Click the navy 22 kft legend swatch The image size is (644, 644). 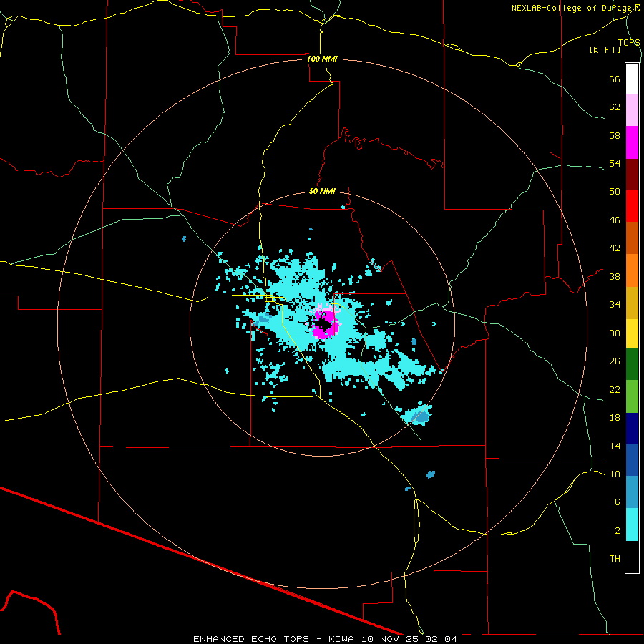pos(632,429)
